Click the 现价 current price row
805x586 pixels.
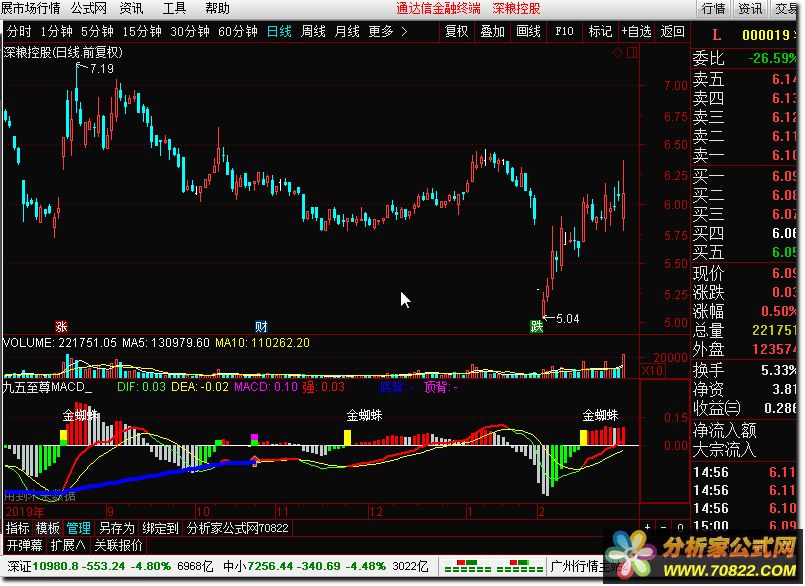click(744, 273)
